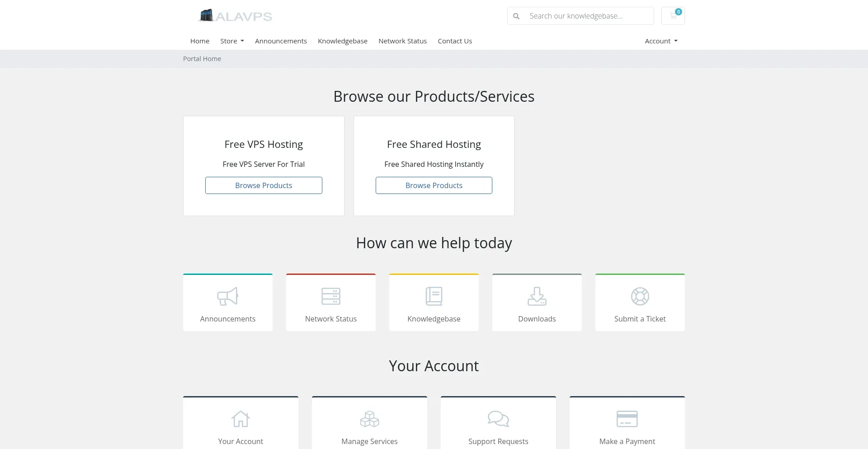Expand the Store dropdown menu

click(x=231, y=41)
